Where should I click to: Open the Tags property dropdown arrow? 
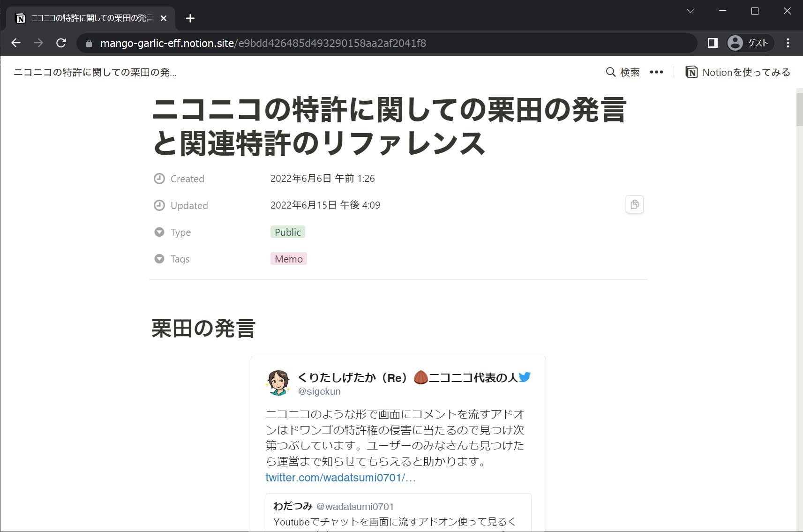[159, 259]
